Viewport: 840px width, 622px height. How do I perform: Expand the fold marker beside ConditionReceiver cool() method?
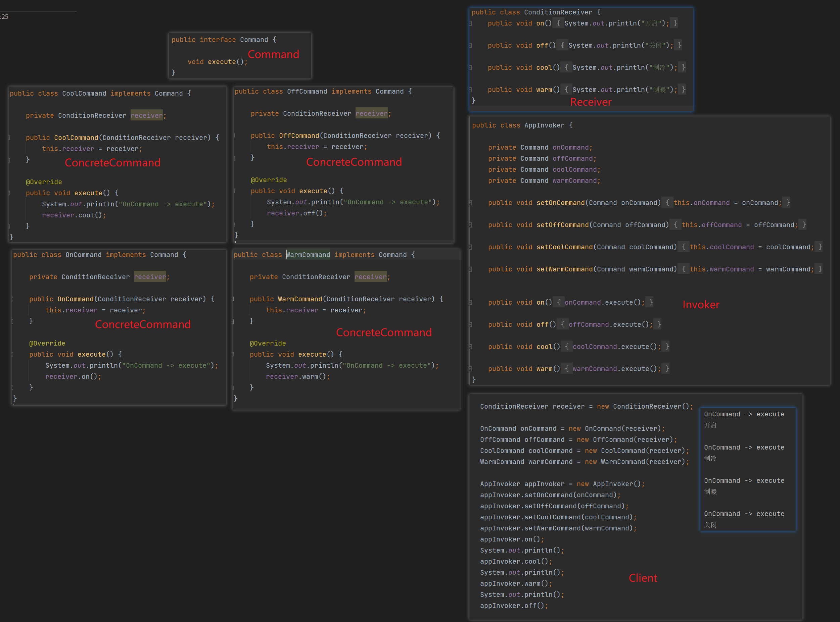pos(470,68)
